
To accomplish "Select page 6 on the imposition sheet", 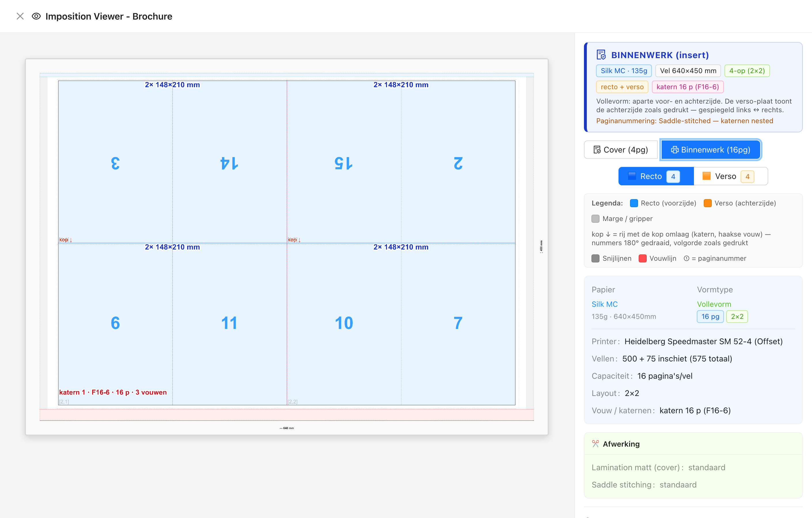I will click(115, 323).
